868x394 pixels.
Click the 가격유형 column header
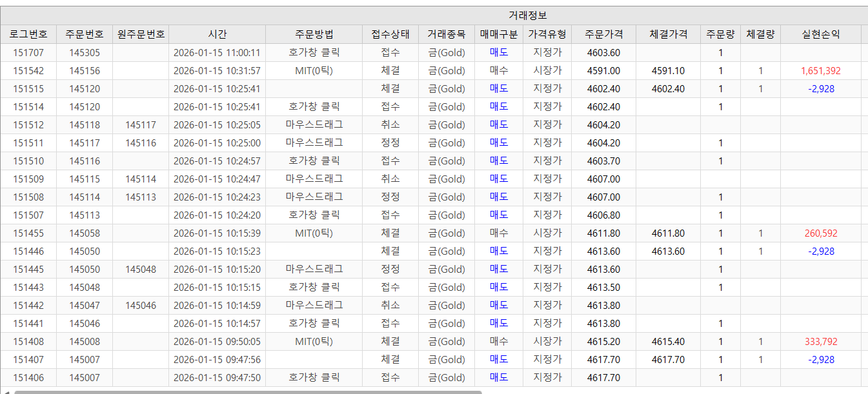[x=547, y=34]
